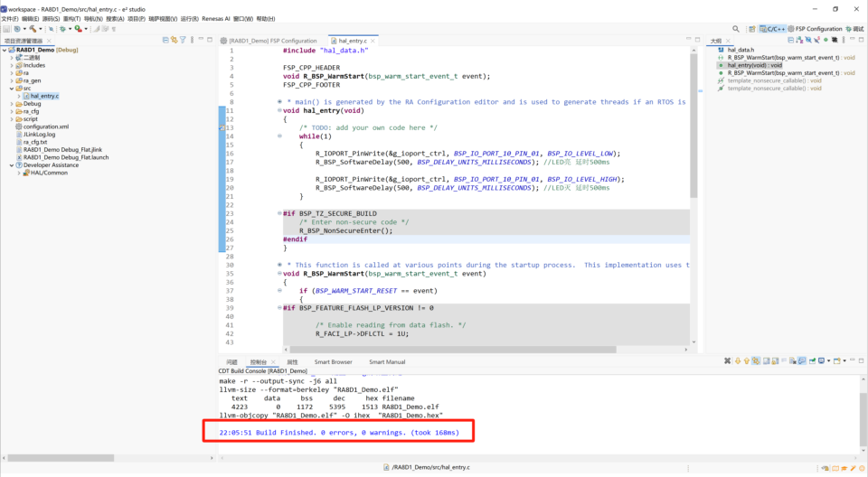Click pin console icon with green check
This screenshot has width=868, height=477.
coord(813,360)
